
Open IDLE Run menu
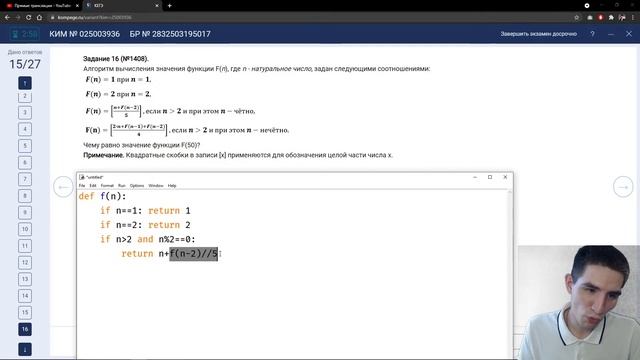[x=122, y=186]
